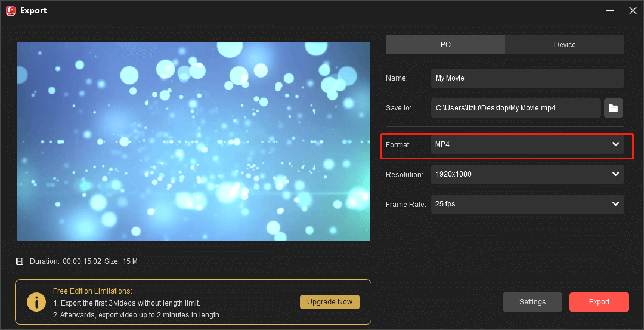Open the Settings button

532,302
